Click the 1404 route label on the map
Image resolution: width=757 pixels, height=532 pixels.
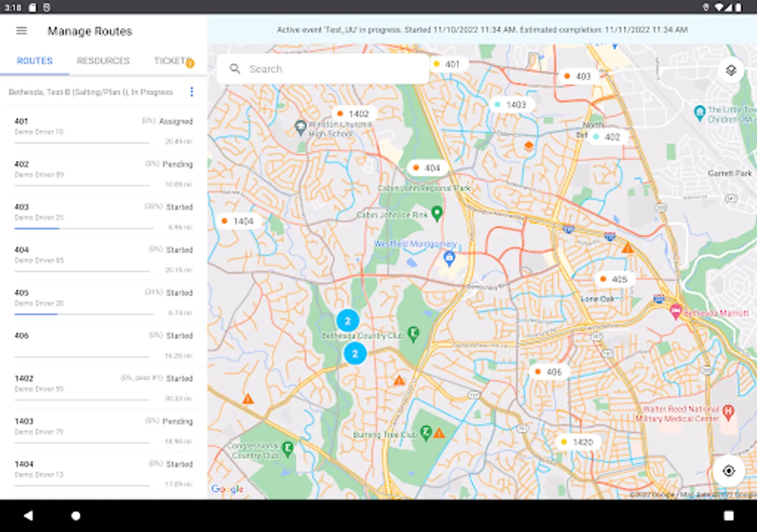pos(238,221)
